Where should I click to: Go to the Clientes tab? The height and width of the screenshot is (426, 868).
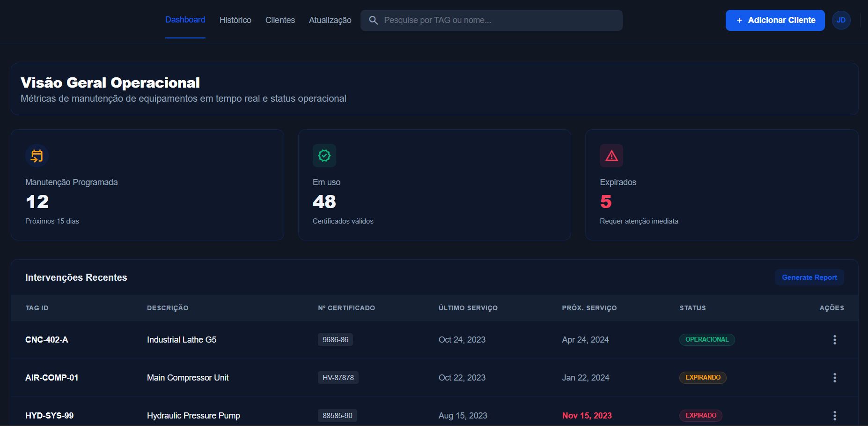click(x=280, y=20)
